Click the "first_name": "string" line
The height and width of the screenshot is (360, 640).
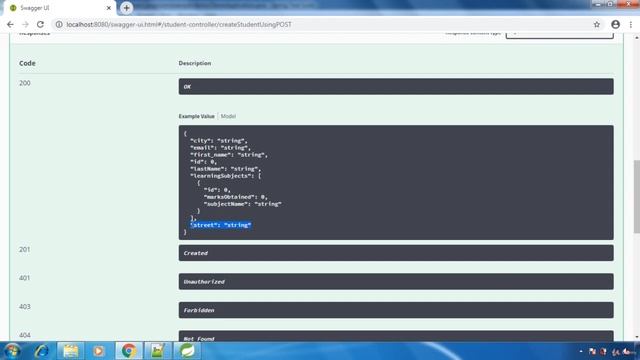point(229,155)
